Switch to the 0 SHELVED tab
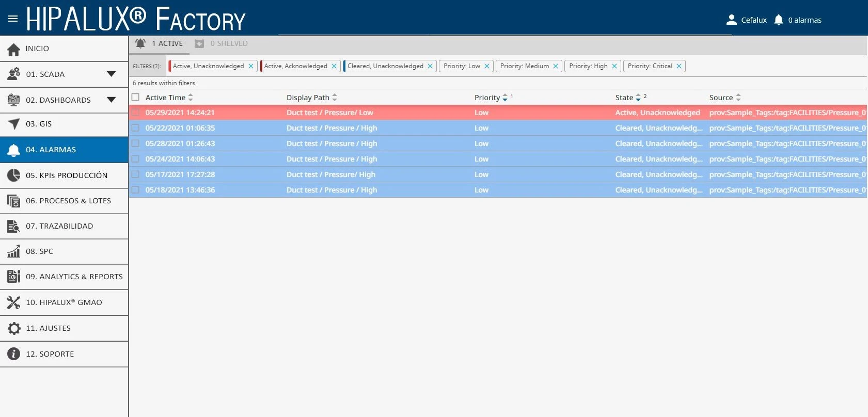This screenshot has width=868, height=417. pos(222,44)
